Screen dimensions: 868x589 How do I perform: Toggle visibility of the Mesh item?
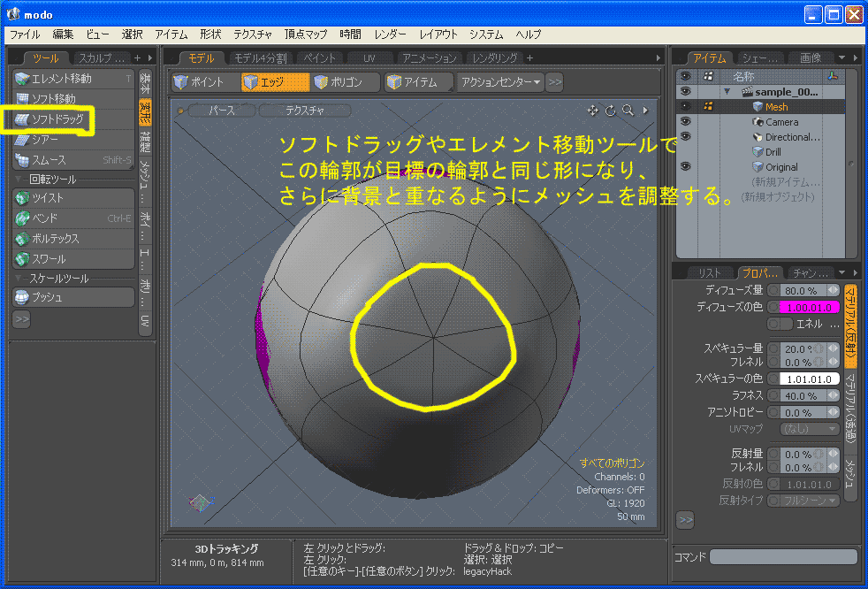(x=686, y=106)
